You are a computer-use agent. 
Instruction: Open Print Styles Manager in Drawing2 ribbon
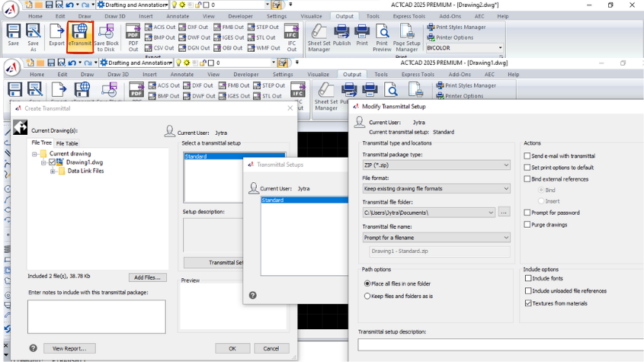tap(457, 27)
